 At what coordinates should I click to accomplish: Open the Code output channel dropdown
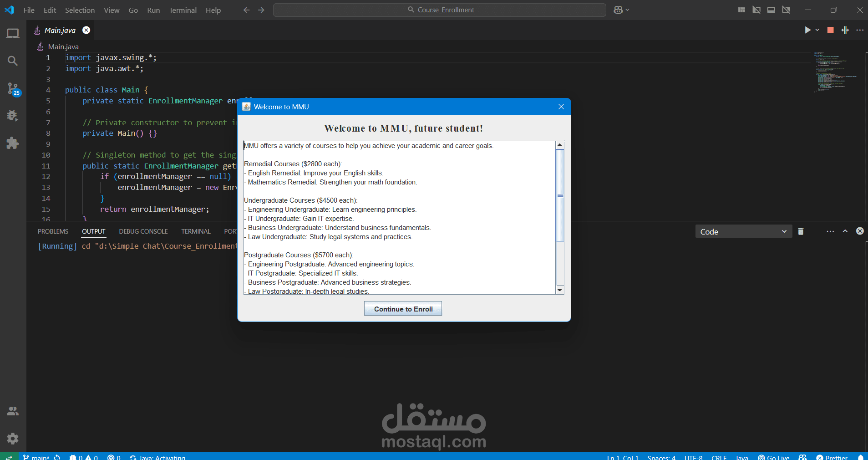pyautogui.click(x=743, y=231)
